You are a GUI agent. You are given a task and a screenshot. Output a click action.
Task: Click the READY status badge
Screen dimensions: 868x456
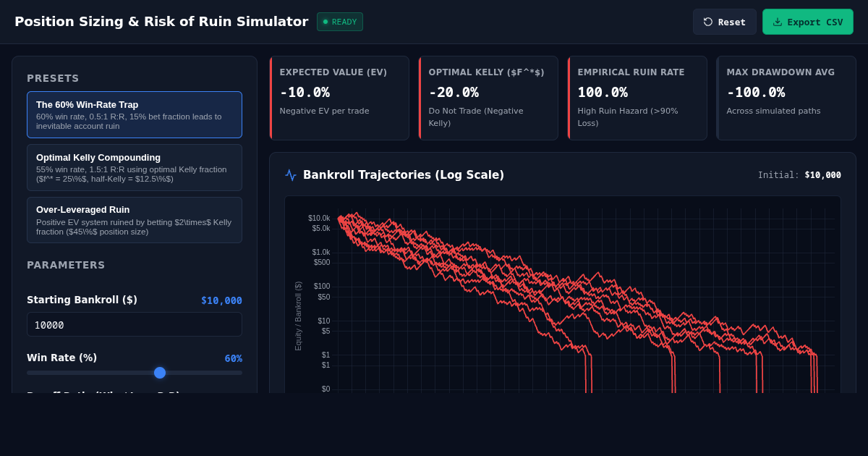point(340,22)
